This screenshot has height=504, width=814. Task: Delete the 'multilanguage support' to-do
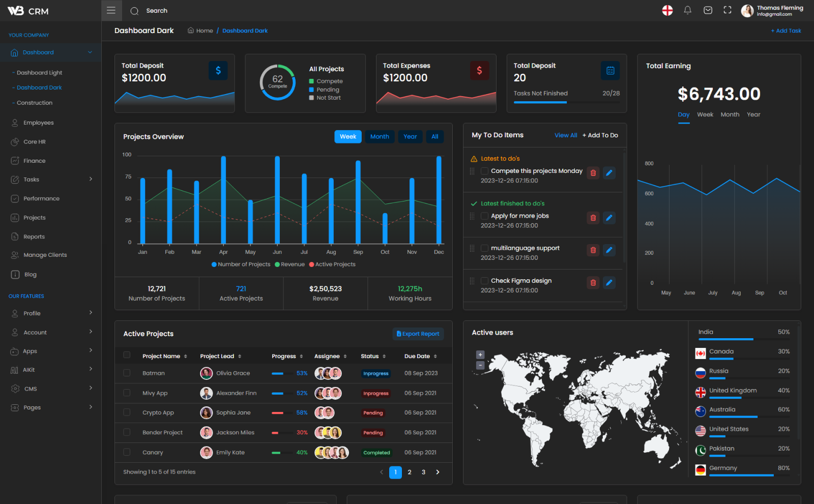593,250
